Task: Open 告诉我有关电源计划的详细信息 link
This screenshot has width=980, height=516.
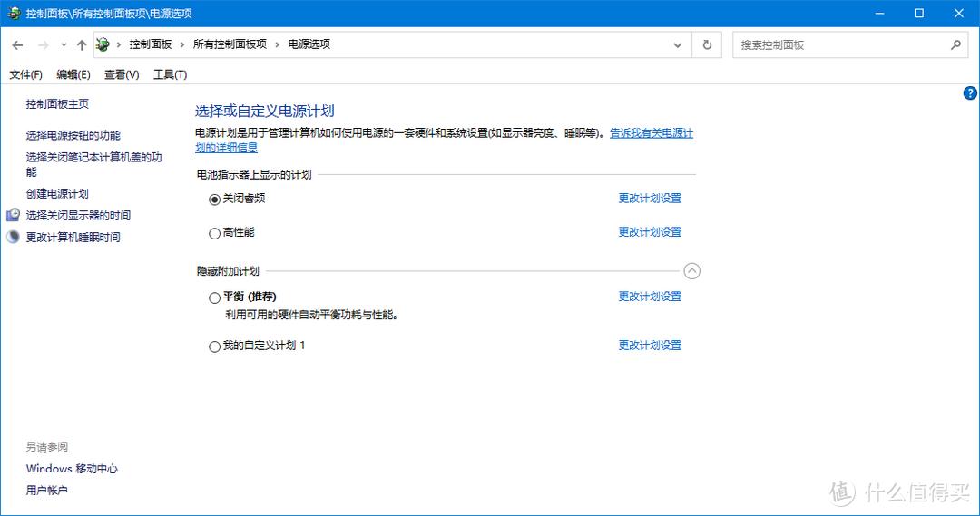Action: (652, 133)
